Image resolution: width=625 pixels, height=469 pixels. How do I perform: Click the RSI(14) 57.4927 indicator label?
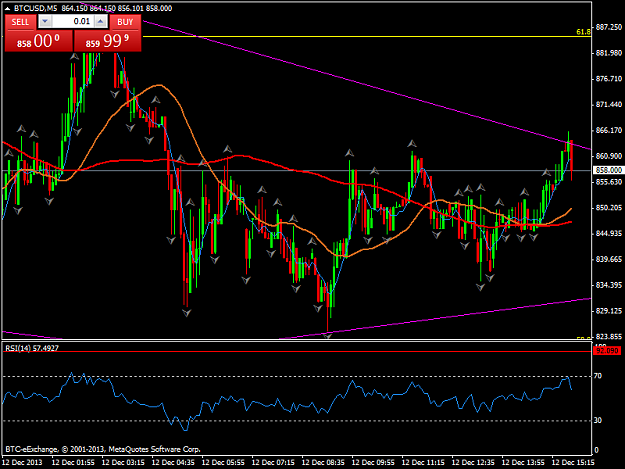coord(32,348)
